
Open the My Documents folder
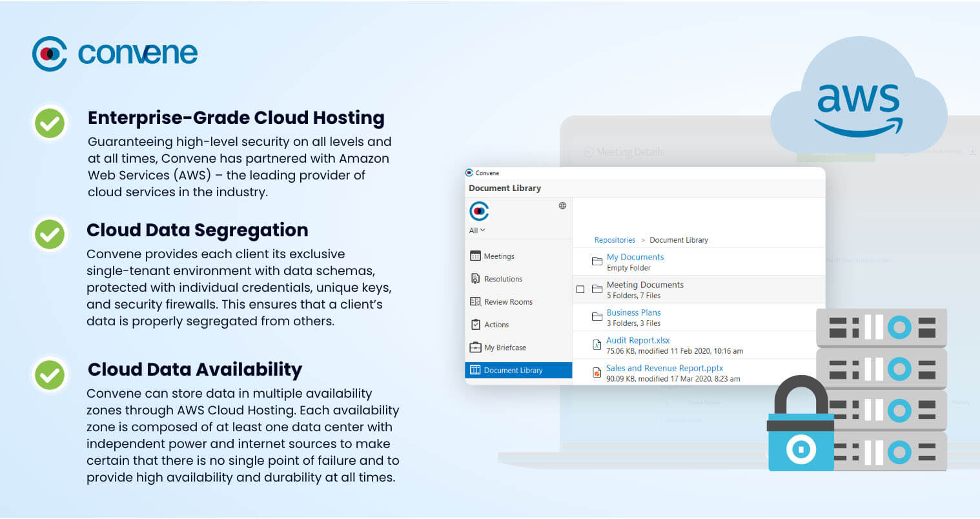(x=635, y=257)
